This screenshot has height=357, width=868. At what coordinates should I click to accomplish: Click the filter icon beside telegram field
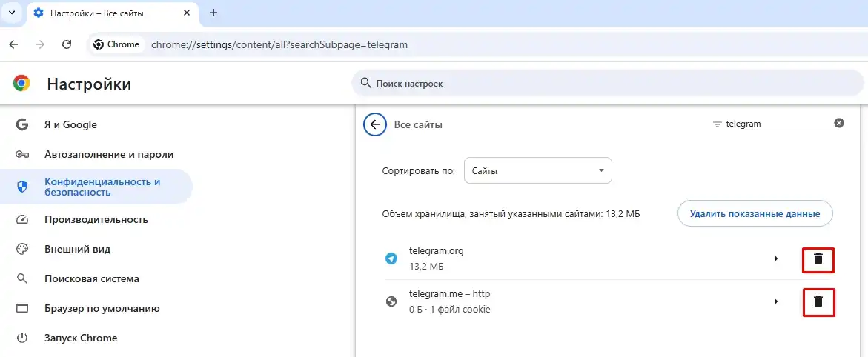point(718,124)
